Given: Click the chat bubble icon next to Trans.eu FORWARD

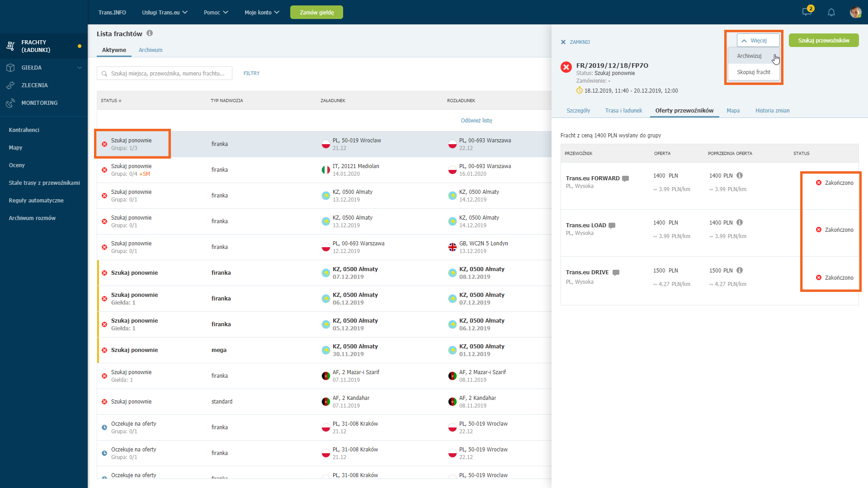Looking at the screenshot, I should coord(626,178).
